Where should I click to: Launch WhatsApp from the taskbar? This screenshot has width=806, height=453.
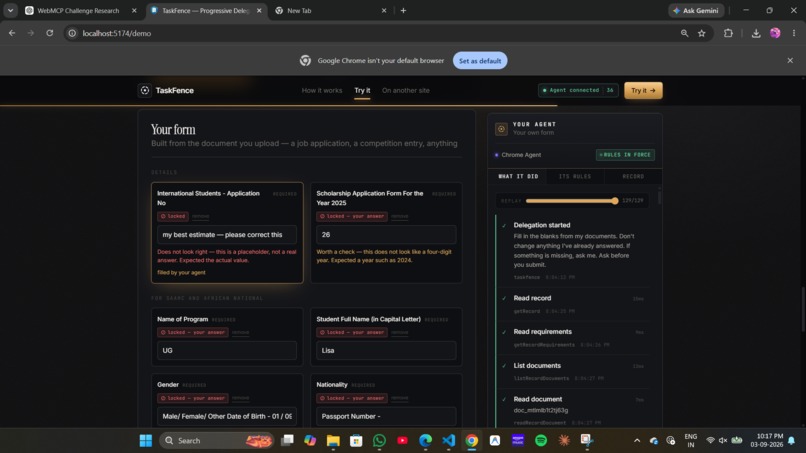click(x=379, y=441)
